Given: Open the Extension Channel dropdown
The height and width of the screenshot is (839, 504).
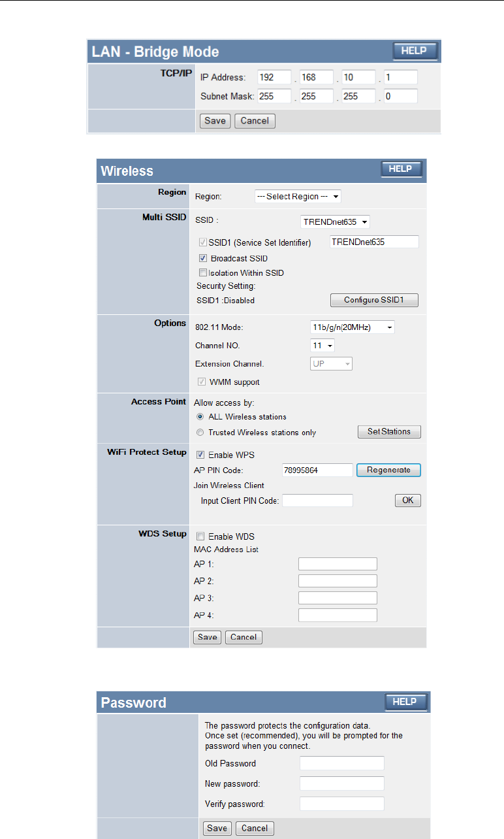Looking at the screenshot, I should tap(331, 364).
